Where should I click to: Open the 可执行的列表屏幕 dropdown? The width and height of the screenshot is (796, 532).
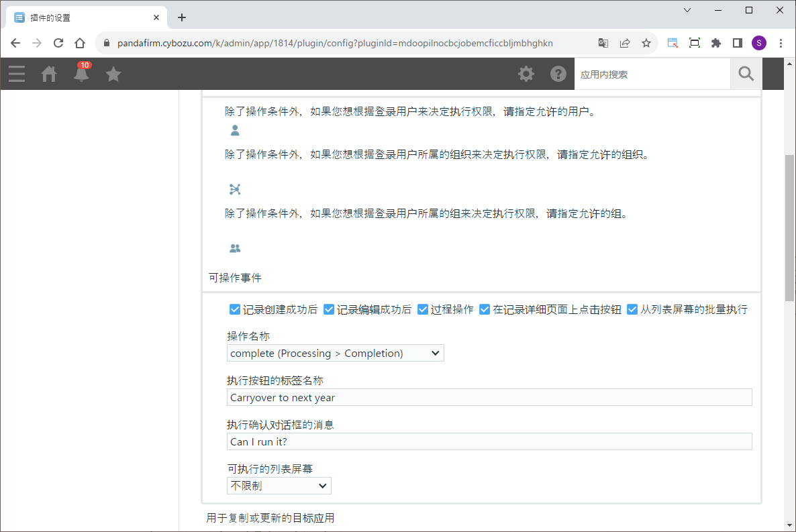coord(279,486)
